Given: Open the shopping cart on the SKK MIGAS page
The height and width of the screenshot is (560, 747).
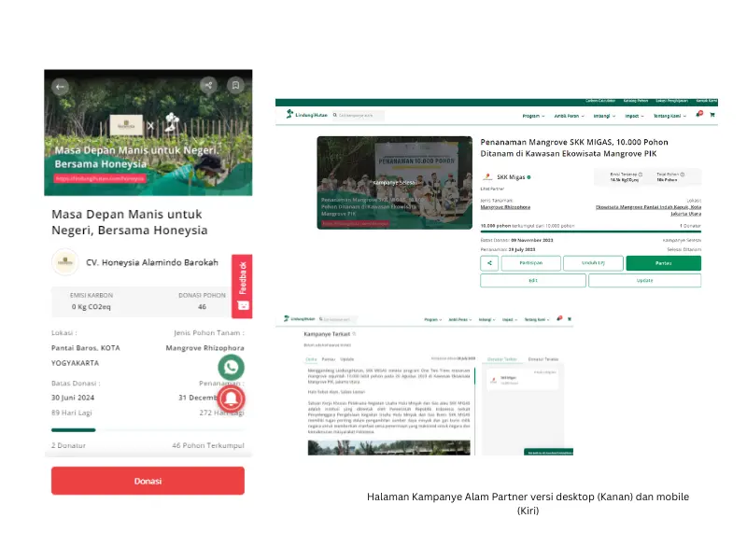Looking at the screenshot, I should tap(712, 114).
